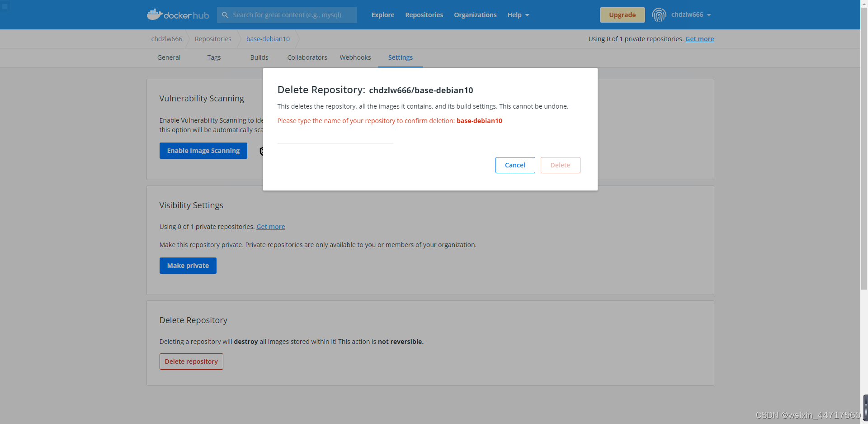Expand the Help dropdown arrow

527,15
